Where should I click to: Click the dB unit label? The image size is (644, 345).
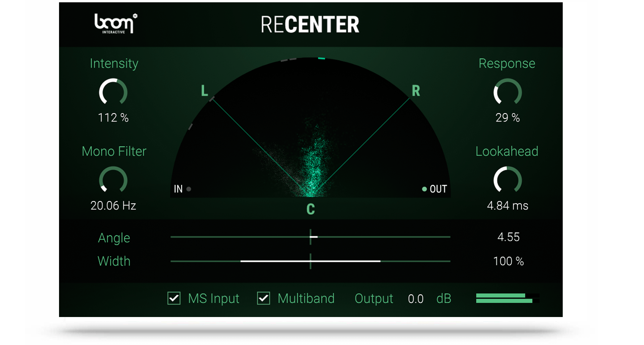444,298
